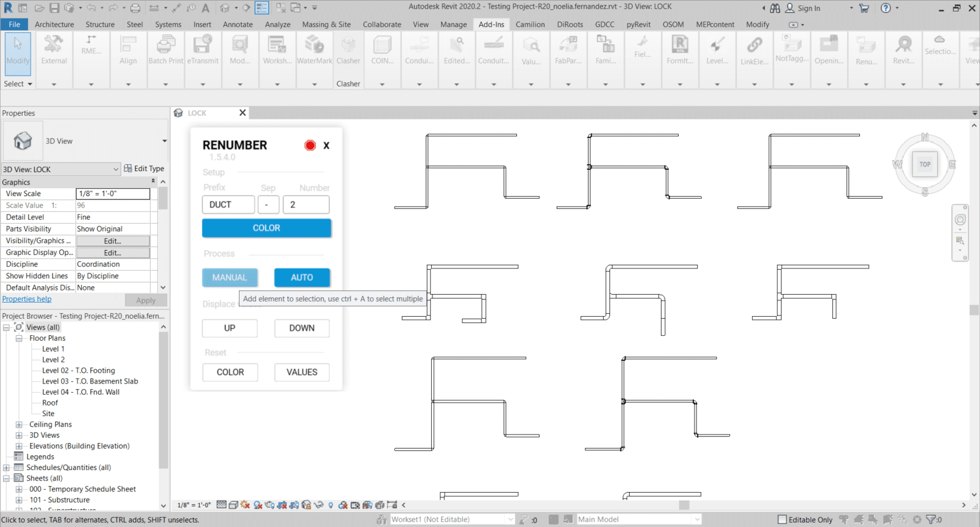Select the Text tool A icon
The width and height of the screenshot is (980, 527).
(205, 8)
